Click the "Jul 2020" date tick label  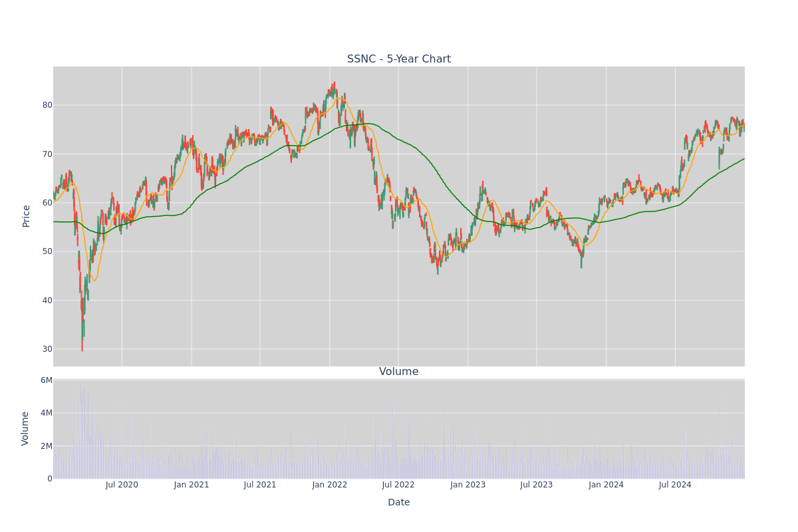122,485
